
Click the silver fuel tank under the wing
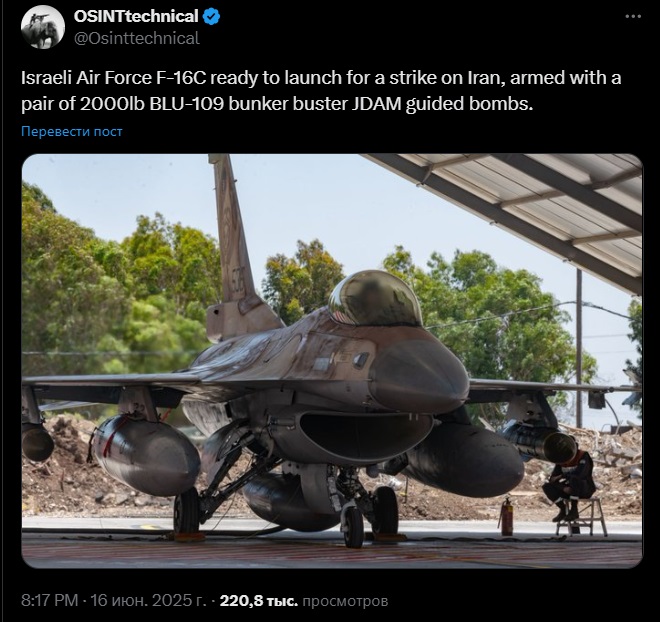point(145,455)
